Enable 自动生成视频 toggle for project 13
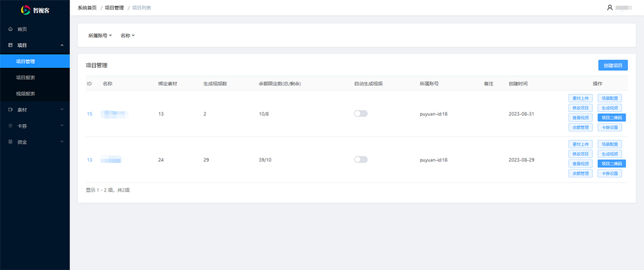The image size is (644, 270). click(x=361, y=159)
